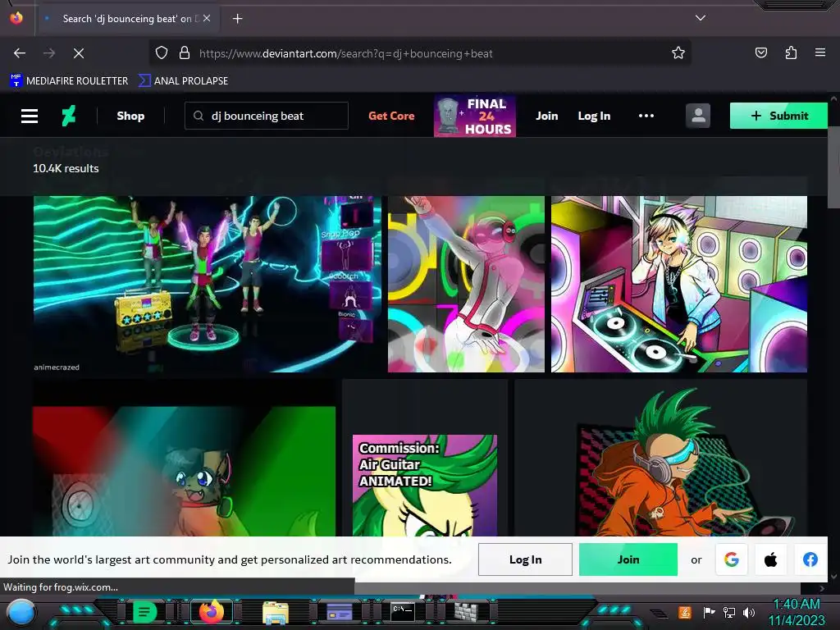Click the search magnifier icon

[x=199, y=116]
